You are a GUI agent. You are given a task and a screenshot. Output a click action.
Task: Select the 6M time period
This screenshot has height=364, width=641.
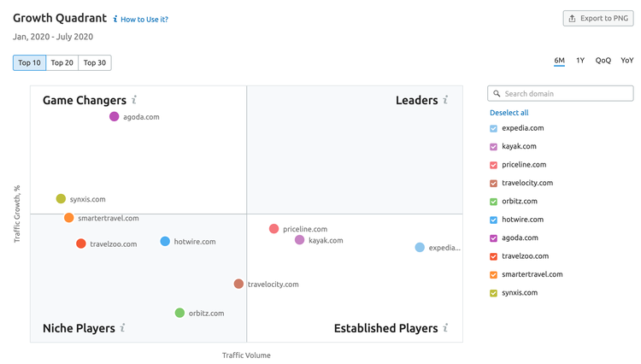pos(559,61)
